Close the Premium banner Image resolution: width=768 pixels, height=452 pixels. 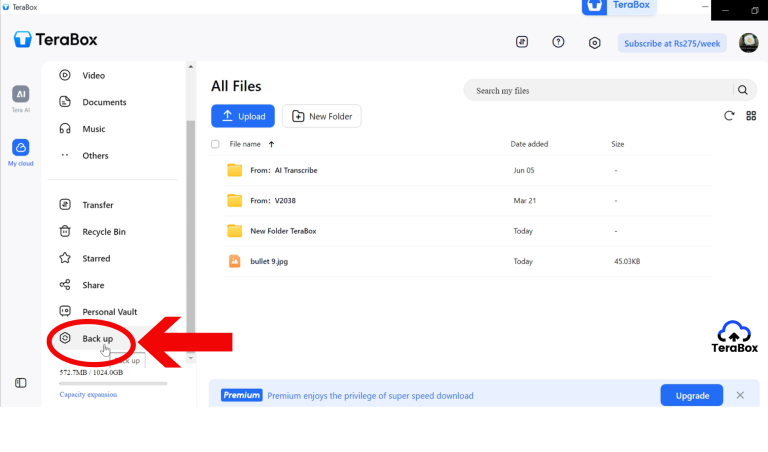pos(740,395)
